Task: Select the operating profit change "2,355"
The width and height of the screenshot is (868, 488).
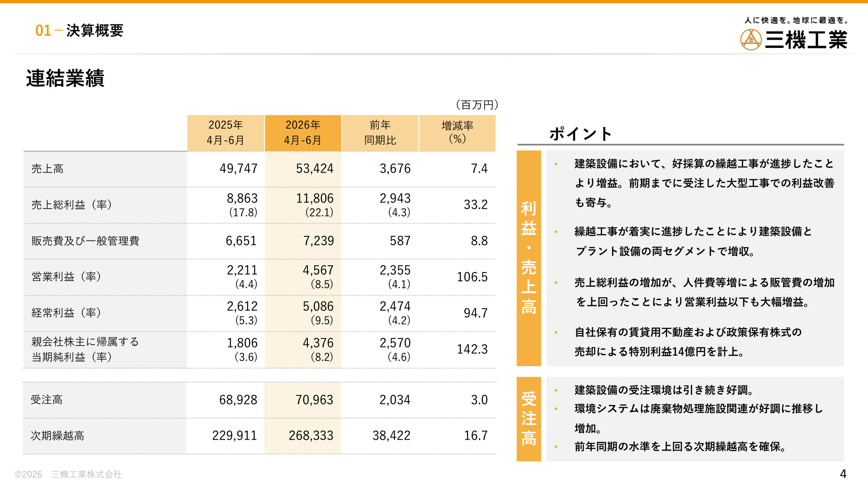Action: tap(395, 270)
